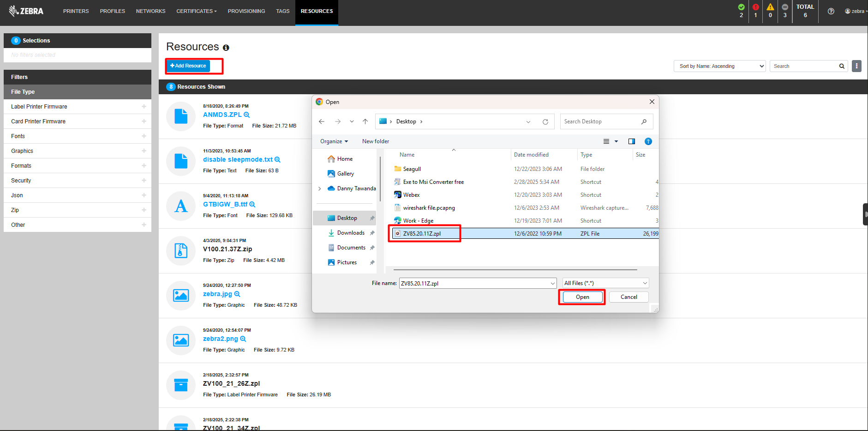
Task: Sort dialog files by Date modified column
Action: point(531,155)
